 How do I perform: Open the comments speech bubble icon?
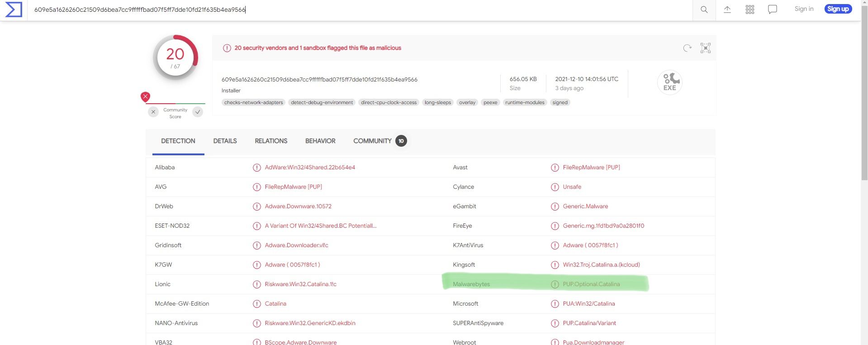(773, 10)
